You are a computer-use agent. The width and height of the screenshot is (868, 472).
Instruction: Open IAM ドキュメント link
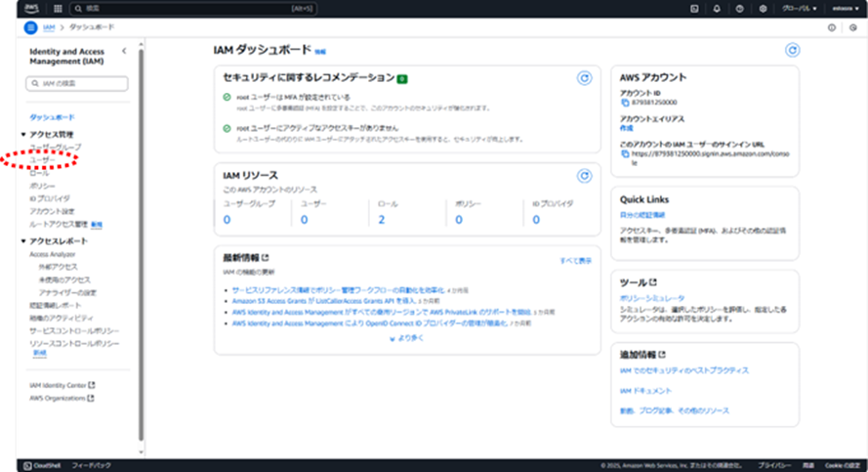pyautogui.click(x=645, y=391)
